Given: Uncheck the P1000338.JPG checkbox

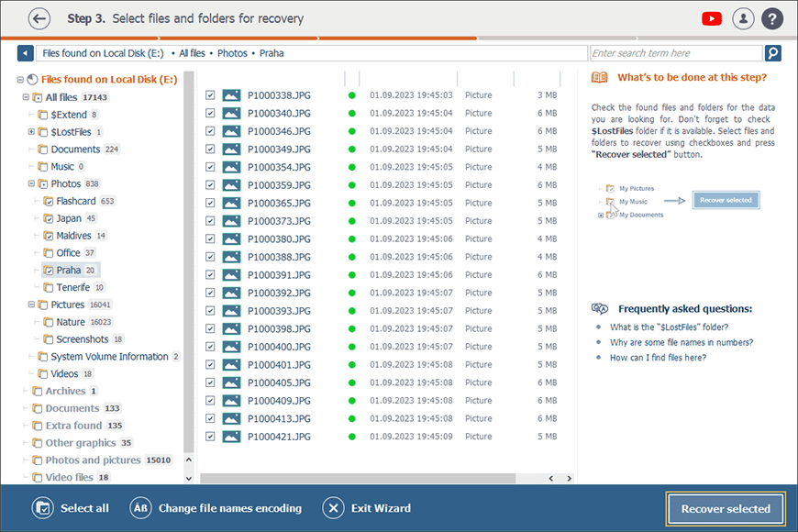Looking at the screenshot, I should [210, 95].
